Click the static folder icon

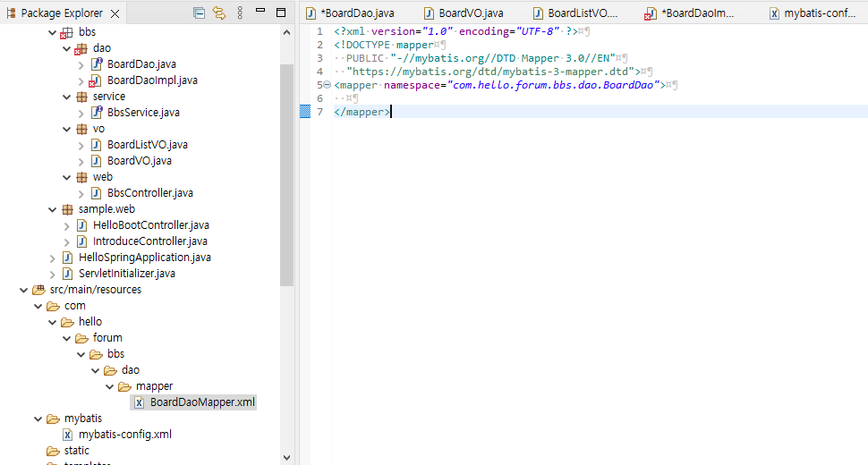[x=53, y=451]
